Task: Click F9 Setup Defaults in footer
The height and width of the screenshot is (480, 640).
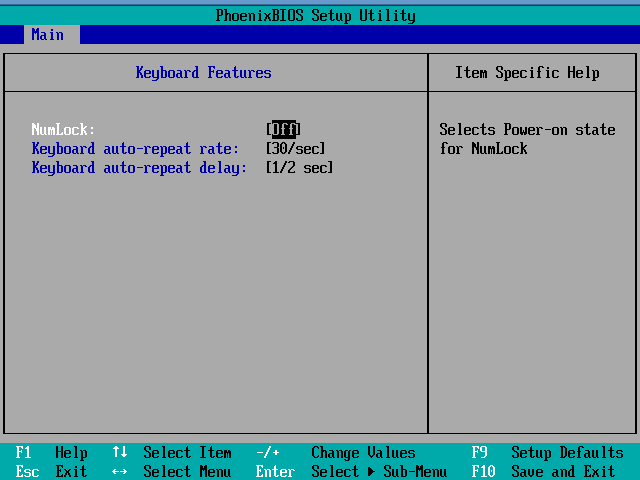Action: pos(547,453)
